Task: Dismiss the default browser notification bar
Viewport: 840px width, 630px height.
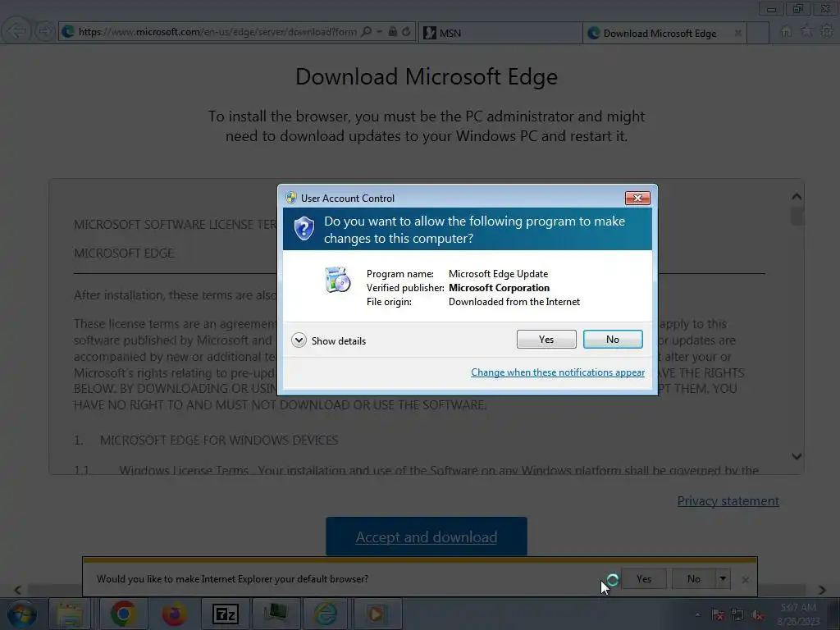Action: [x=745, y=580]
